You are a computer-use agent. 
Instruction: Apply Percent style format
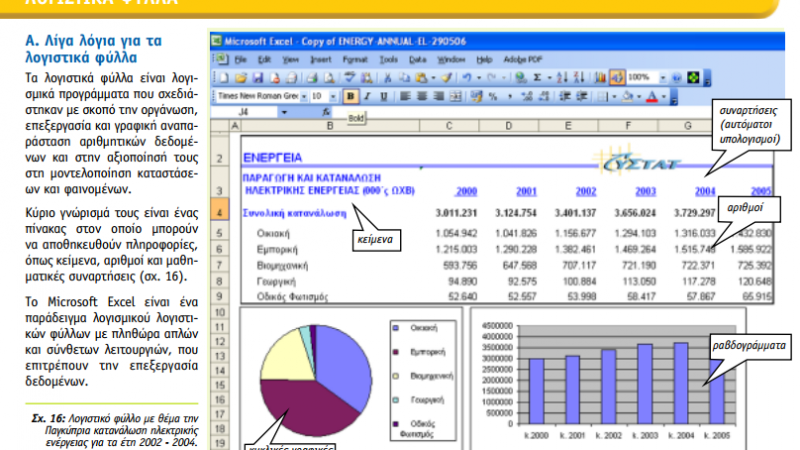[x=493, y=96]
